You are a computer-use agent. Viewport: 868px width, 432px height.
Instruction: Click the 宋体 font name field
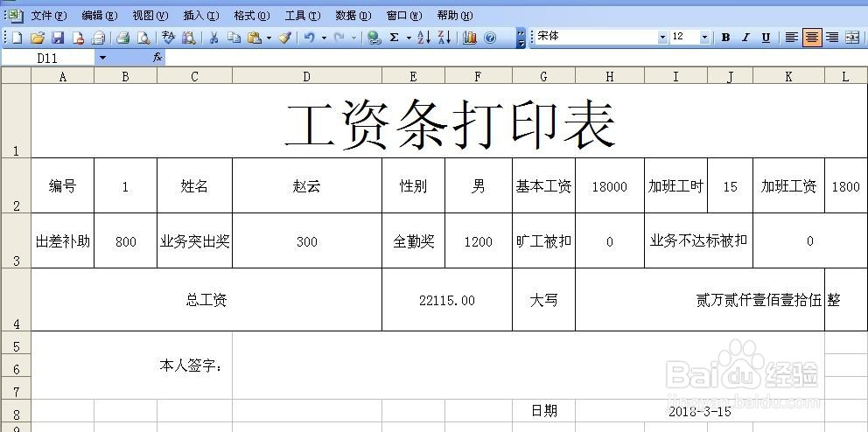coord(596,37)
